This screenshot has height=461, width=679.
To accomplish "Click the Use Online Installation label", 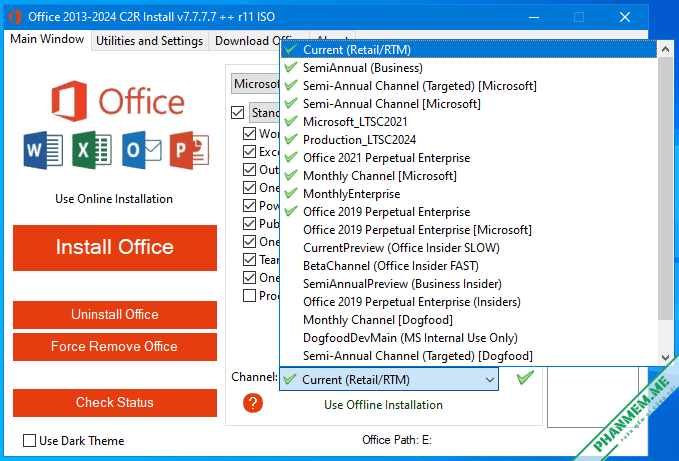I will 114,199.
